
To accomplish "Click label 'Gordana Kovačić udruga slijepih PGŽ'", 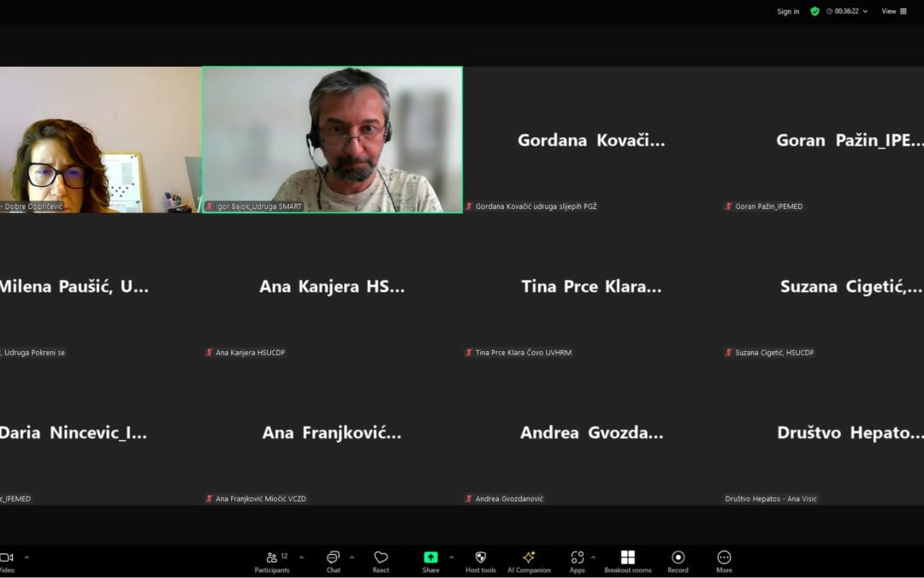I will [x=536, y=206].
